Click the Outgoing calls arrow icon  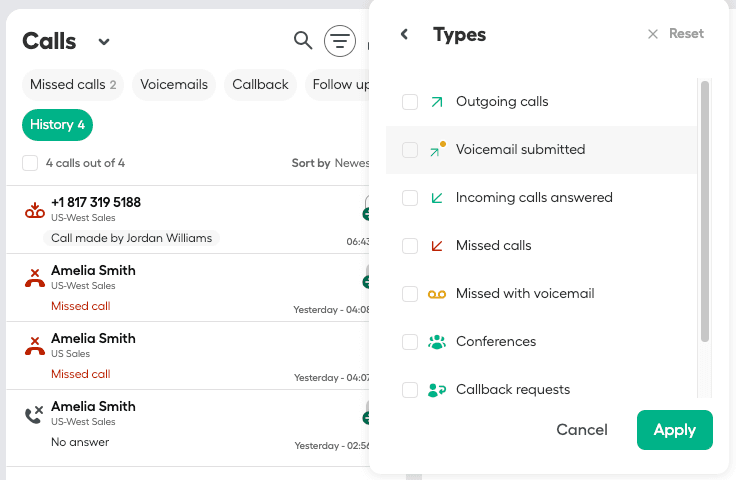coord(436,102)
